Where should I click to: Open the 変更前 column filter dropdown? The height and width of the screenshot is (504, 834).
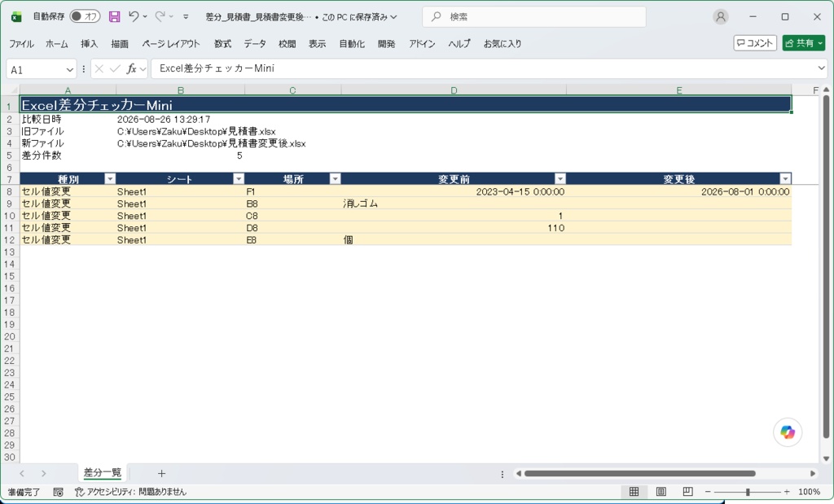tap(560, 178)
